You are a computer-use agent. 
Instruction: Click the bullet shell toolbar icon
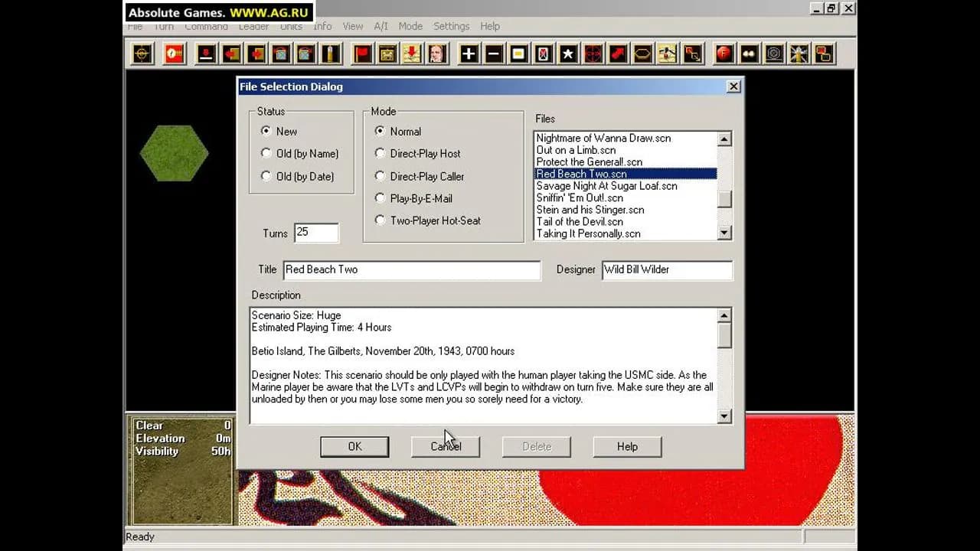point(331,54)
